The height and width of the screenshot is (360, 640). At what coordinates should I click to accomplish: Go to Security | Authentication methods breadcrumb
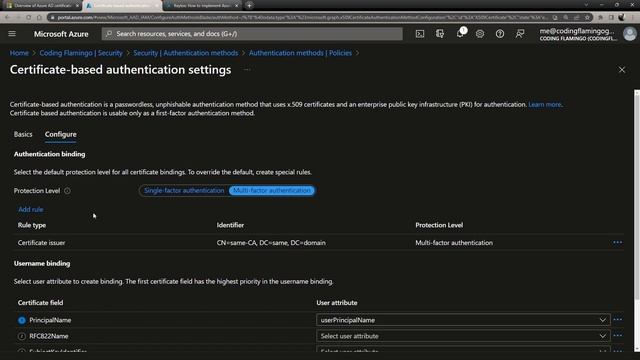(186, 53)
